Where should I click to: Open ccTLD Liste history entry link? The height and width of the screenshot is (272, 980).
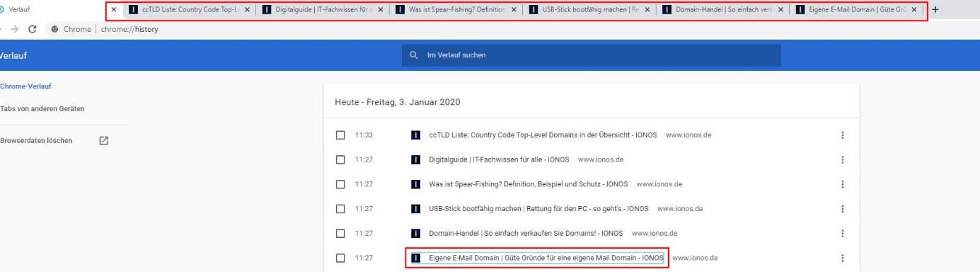[543, 135]
